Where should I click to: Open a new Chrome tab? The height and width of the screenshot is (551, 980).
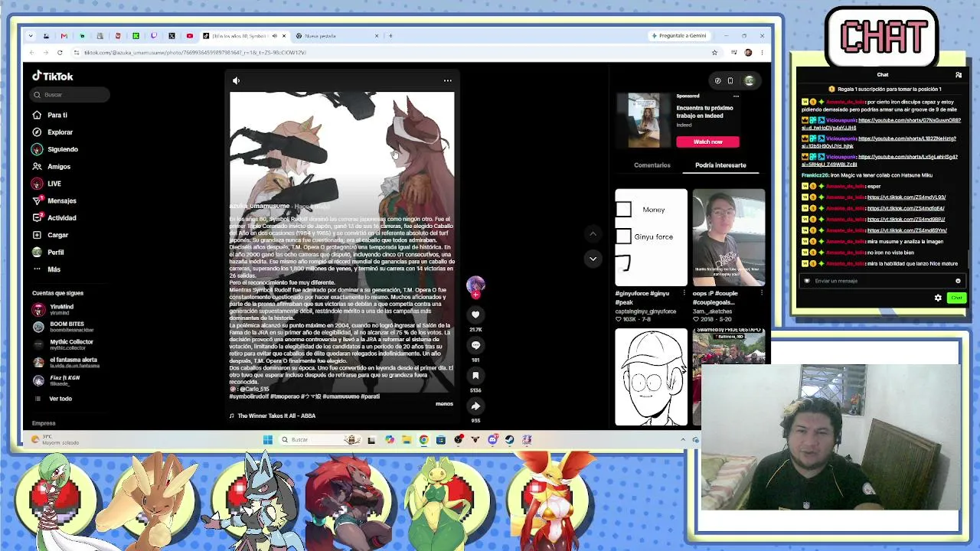390,36
